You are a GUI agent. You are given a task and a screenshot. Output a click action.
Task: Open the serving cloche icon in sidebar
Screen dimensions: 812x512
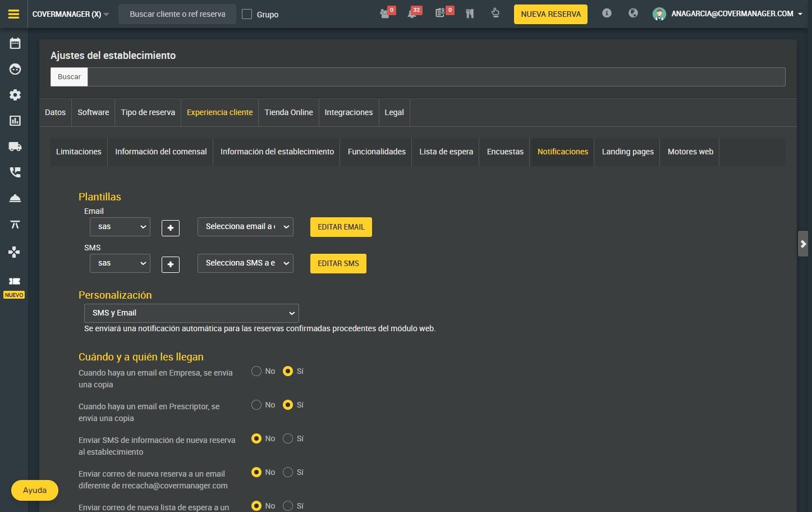[x=15, y=198]
